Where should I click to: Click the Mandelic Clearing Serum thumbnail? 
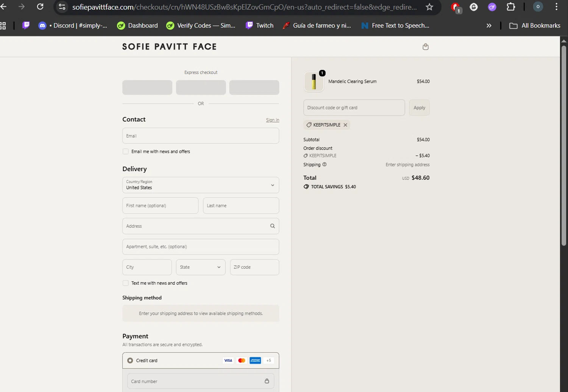click(314, 81)
